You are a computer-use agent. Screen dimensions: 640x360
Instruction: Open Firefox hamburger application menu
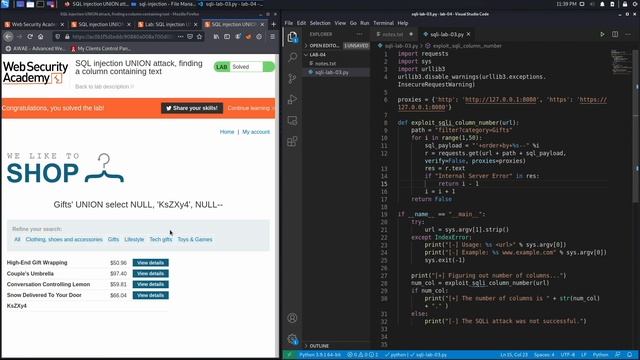pos(272,36)
